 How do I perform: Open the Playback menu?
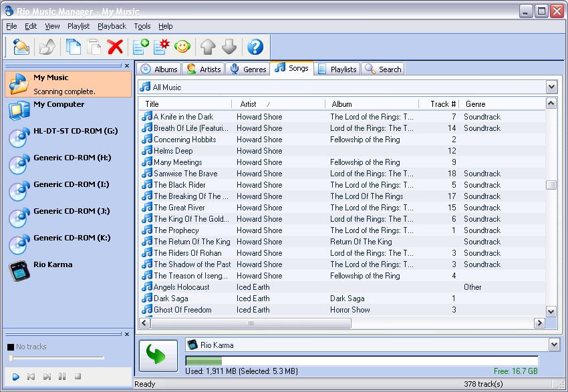coord(112,26)
